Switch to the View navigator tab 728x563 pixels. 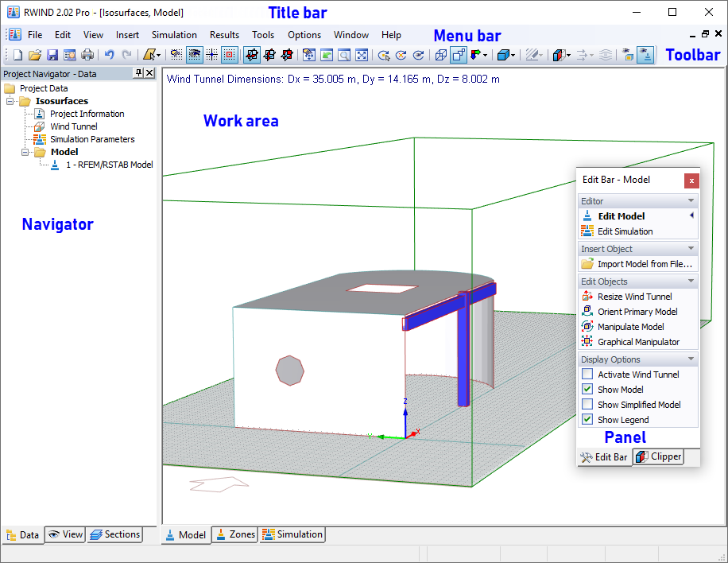(x=65, y=534)
